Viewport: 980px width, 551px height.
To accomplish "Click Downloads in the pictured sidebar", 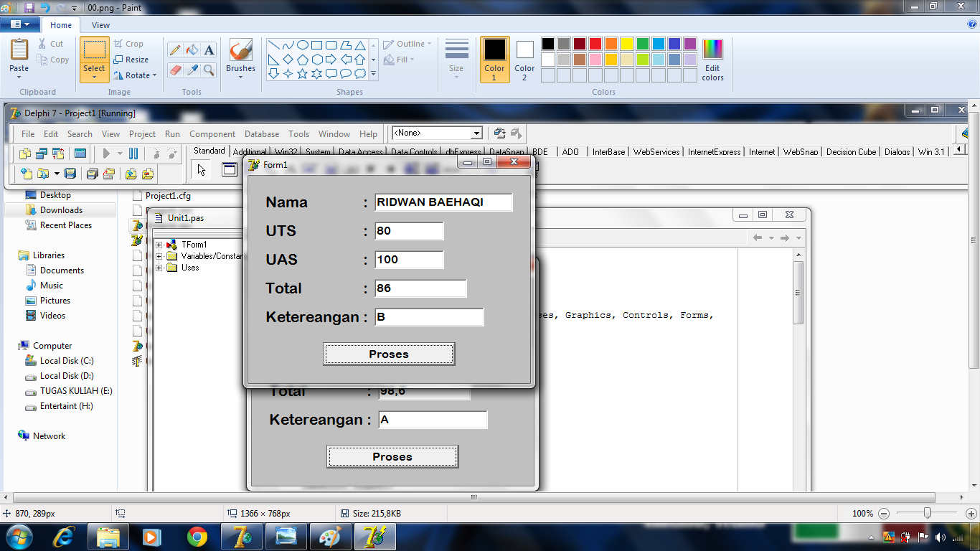I will click(x=61, y=210).
